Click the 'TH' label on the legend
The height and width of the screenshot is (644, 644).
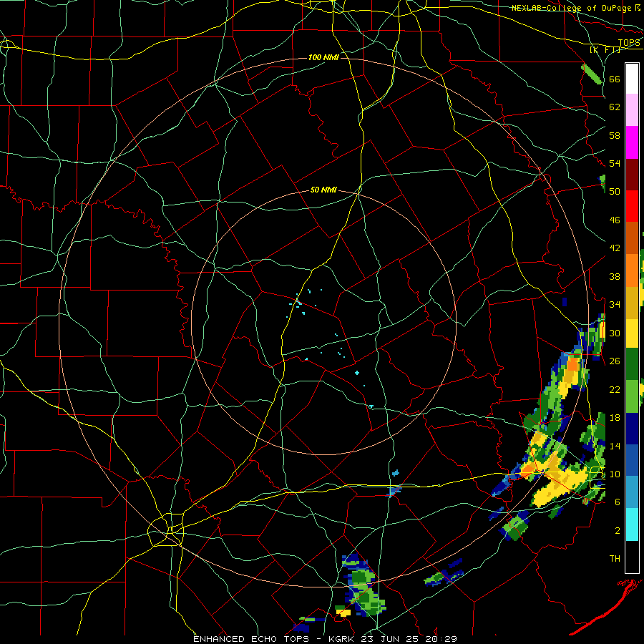coord(615,559)
